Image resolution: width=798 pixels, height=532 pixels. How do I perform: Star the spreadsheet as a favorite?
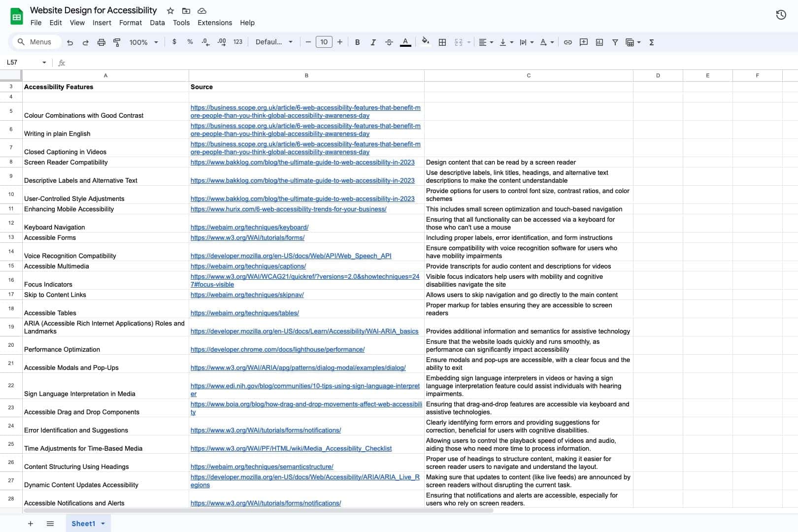[x=169, y=10]
